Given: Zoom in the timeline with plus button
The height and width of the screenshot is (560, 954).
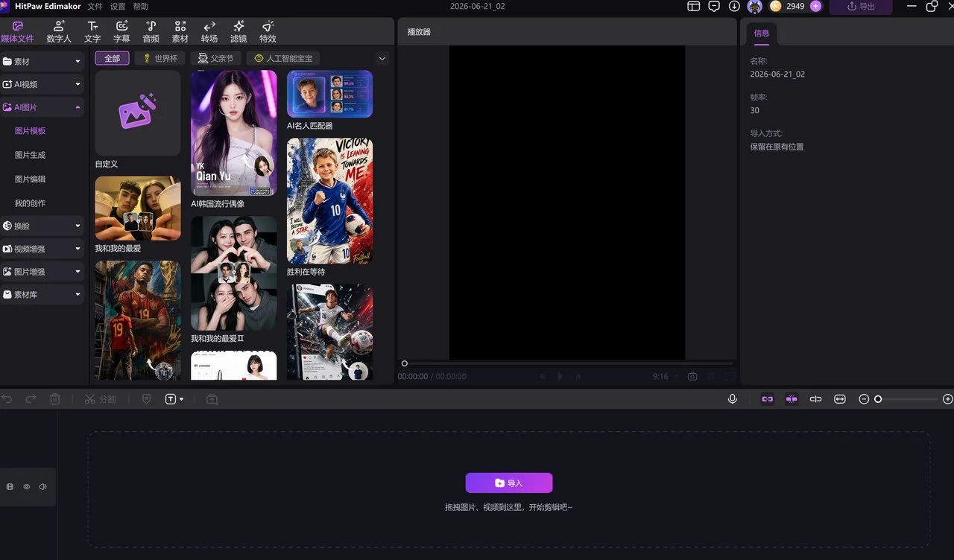Looking at the screenshot, I should click(x=948, y=399).
